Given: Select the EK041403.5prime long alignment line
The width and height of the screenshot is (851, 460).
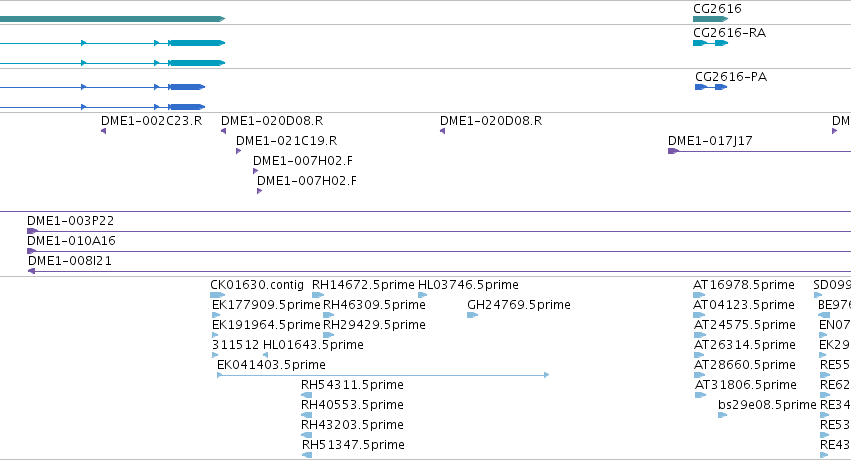Looking at the screenshot, I should coord(383,375).
